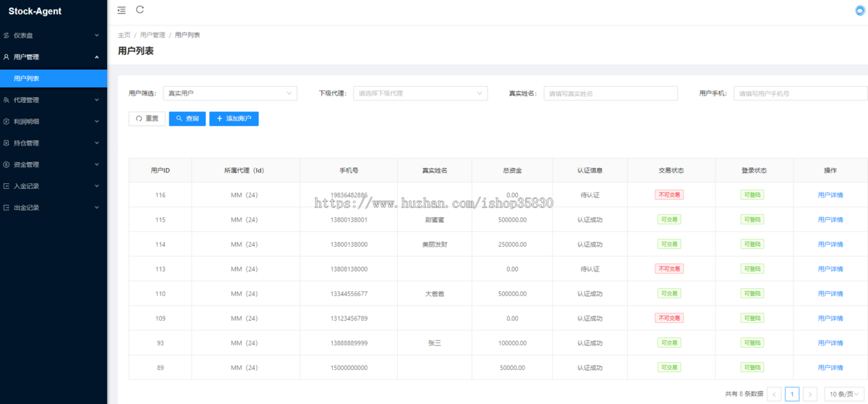The image size is (868, 404).
Task: Click the 登录状态 column header
Action: 754,170
